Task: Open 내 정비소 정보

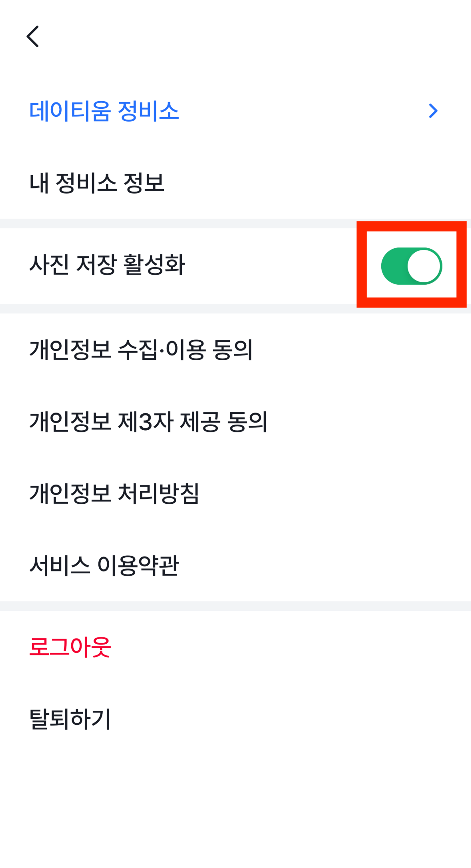Action: coord(97,183)
